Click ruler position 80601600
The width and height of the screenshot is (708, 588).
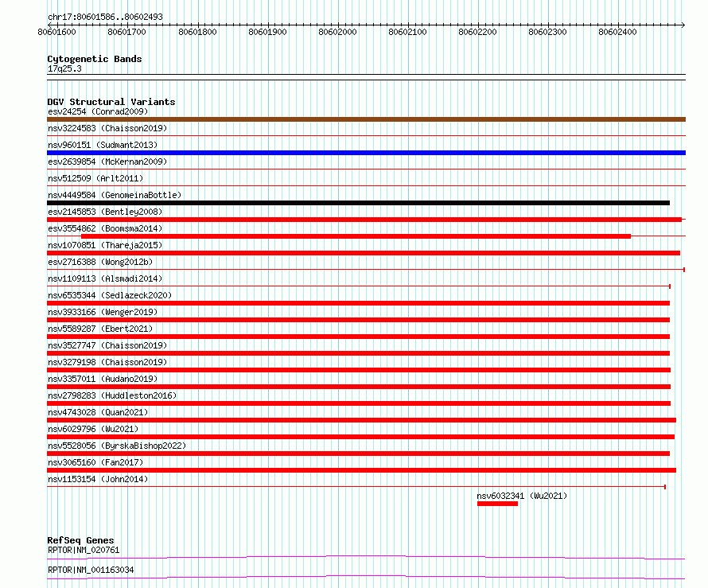[57, 32]
